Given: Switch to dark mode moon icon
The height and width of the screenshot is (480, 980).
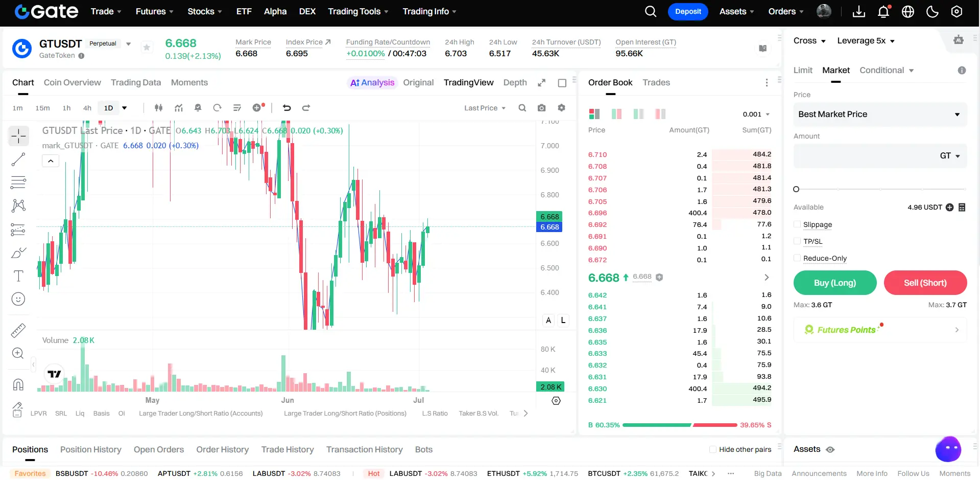Looking at the screenshot, I should (x=933, y=11).
